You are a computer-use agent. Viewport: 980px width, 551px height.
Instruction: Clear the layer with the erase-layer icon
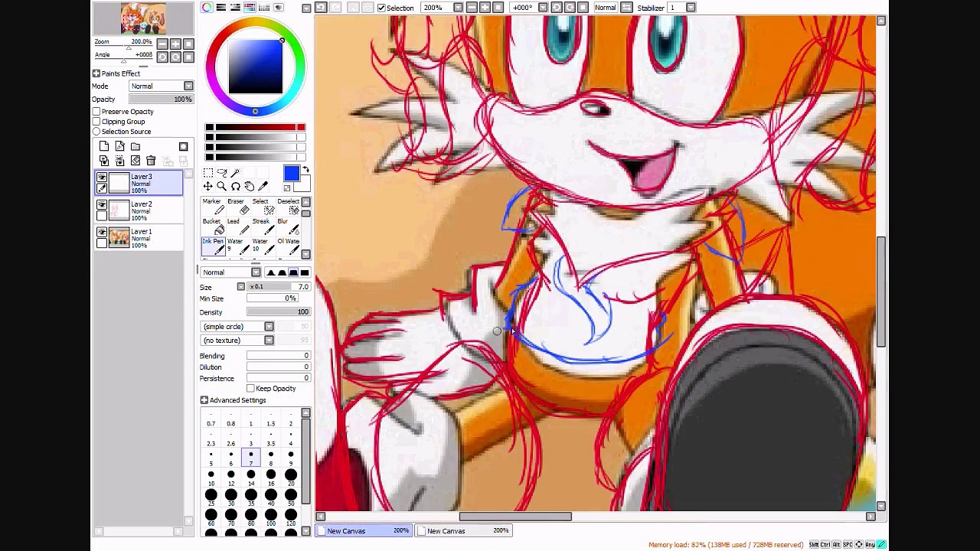point(136,161)
